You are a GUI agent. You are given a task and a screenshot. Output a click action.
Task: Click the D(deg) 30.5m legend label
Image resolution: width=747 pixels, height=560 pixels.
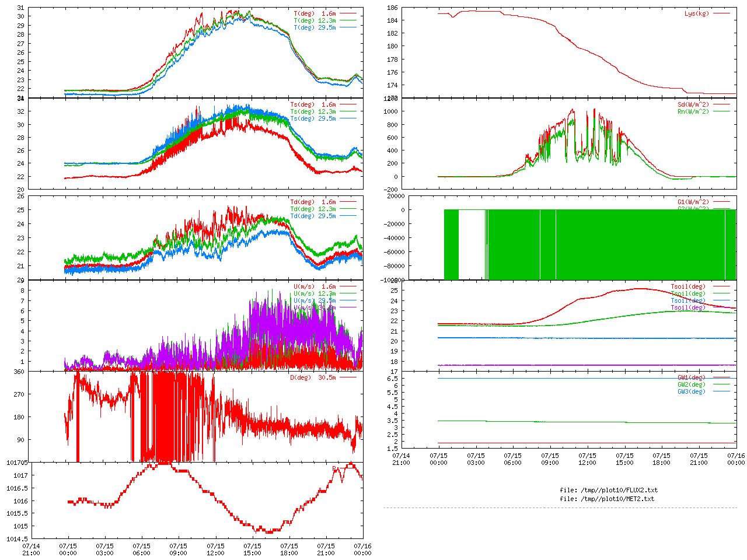(x=313, y=377)
